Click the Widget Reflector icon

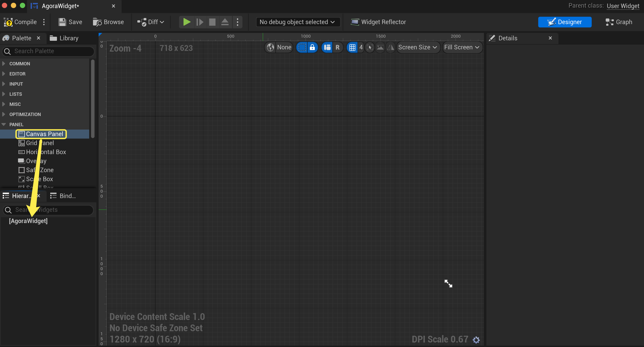(x=355, y=22)
